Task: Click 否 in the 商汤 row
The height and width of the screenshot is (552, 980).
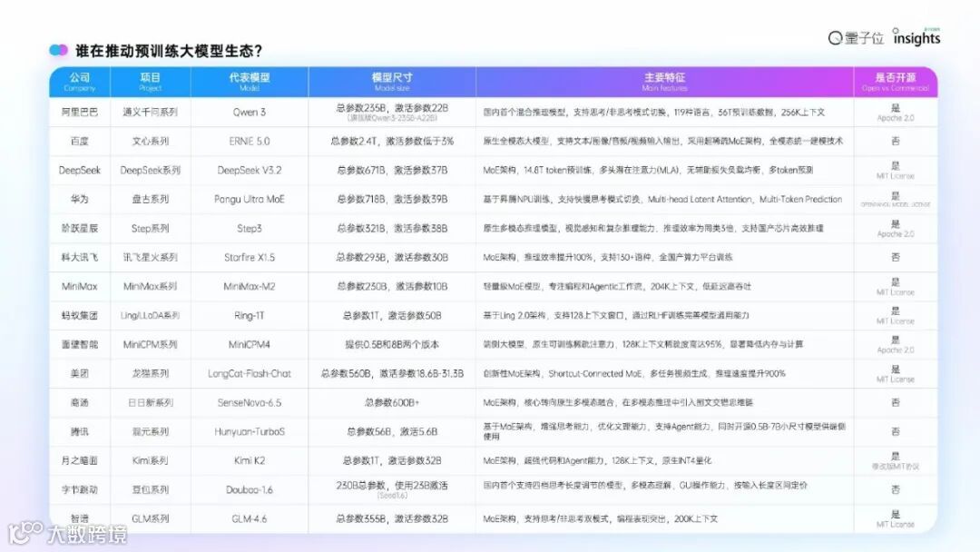Action: pos(895,402)
